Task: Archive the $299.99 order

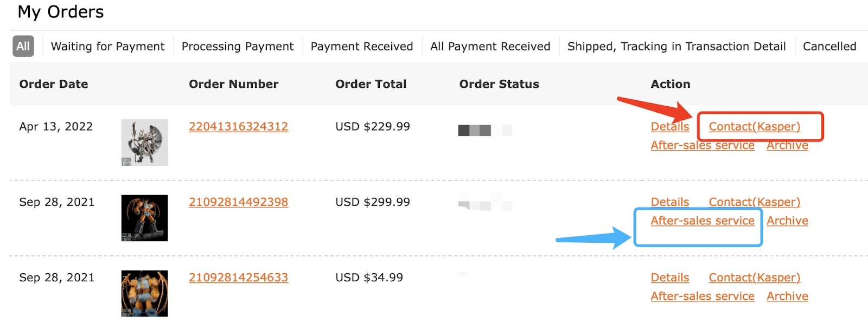Action: pyautogui.click(x=787, y=221)
